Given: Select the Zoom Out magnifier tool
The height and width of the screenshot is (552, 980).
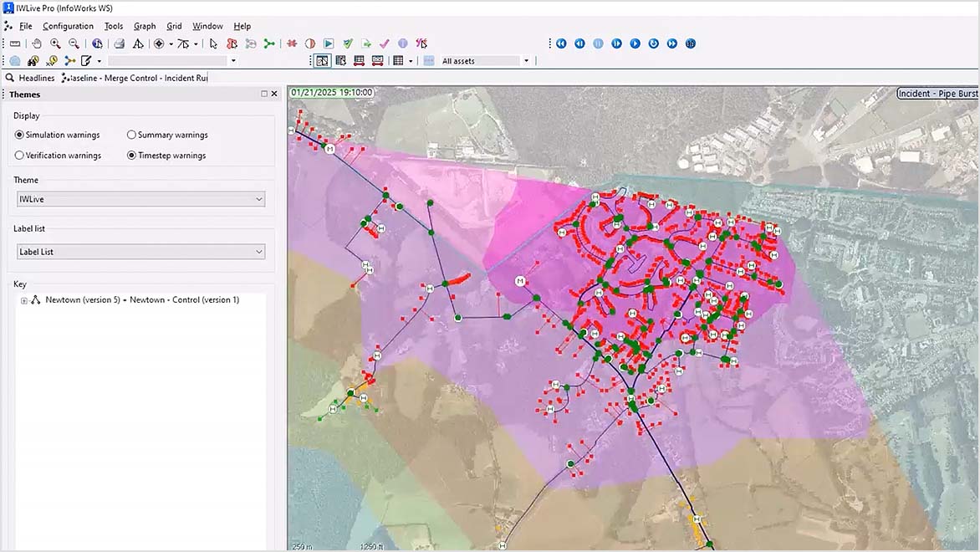Looking at the screenshot, I should click(74, 43).
